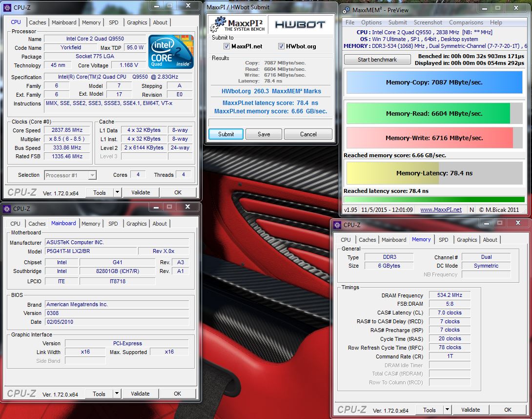The height and width of the screenshot is (419, 532).
Task: Click the Core Speed 2837.85 MHz value
Action: [67, 130]
